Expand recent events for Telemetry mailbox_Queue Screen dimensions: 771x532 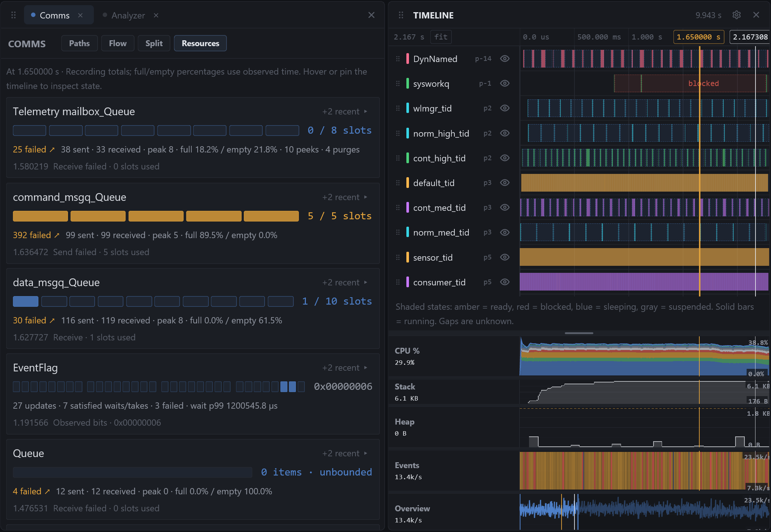[x=345, y=111]
